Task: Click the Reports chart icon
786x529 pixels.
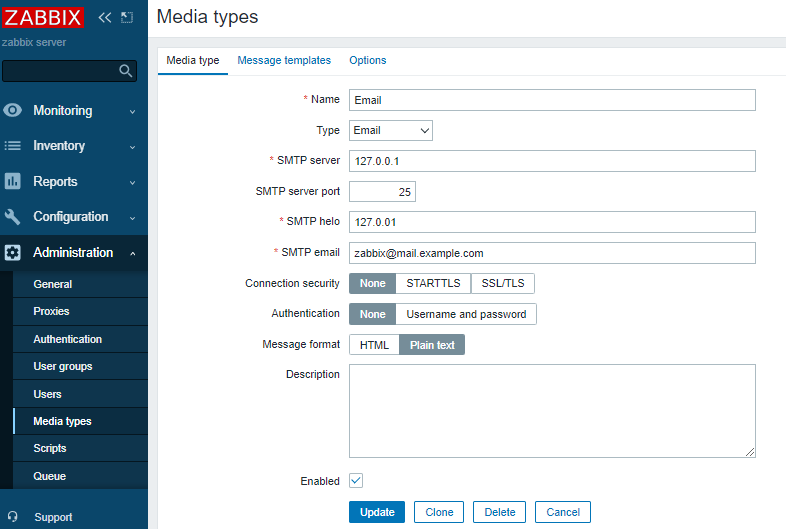Action: tap(13, 181)
